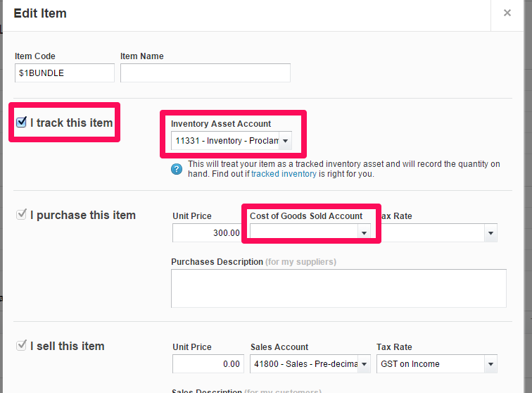Toggle the 'I purchase this item' checkbox
The width and height of the screenshot is (532, 393).
21,215
